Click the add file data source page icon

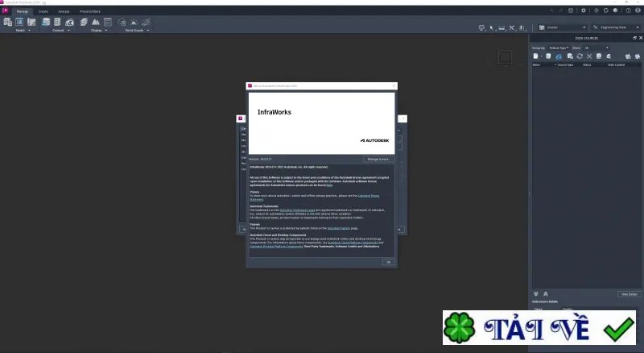tap(535, 56)
